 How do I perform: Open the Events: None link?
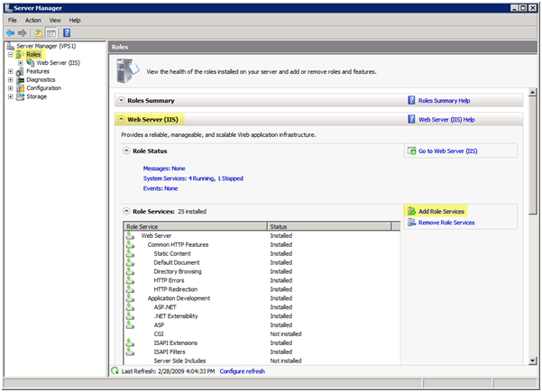[x=161, y=188]
